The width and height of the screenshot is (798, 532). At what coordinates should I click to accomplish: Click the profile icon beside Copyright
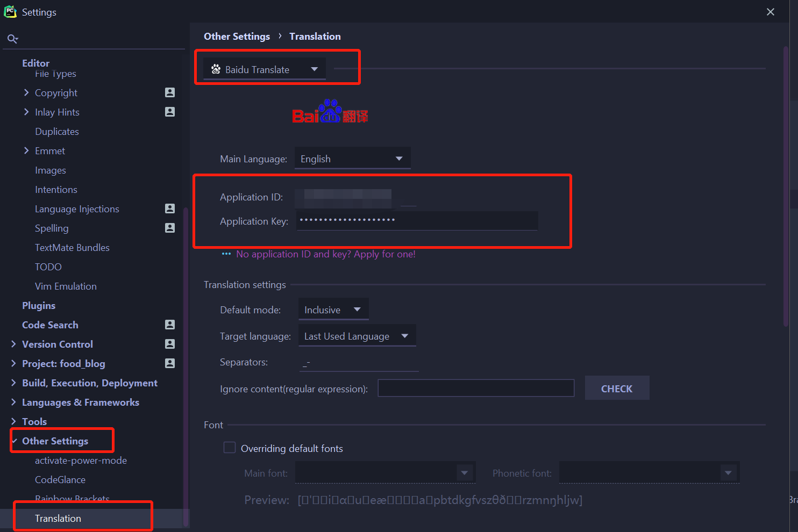pos(170,92)
